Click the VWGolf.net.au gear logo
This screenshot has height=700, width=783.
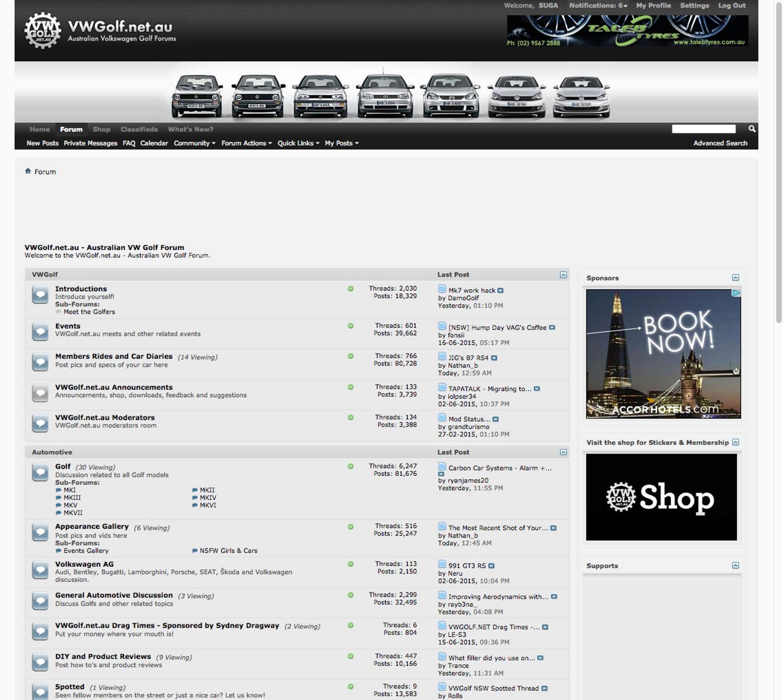pos(43,30)
